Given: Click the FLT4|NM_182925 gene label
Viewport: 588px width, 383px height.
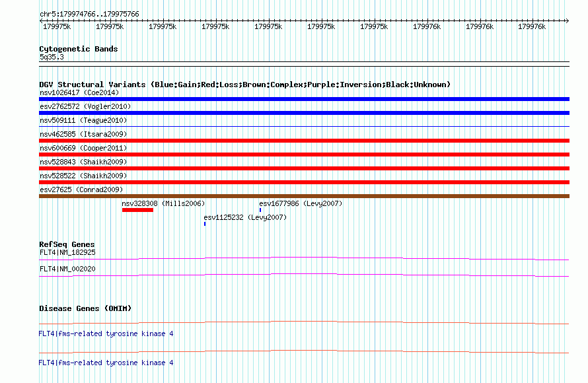Looking at the screenshot, I should (x=67, y=253).
